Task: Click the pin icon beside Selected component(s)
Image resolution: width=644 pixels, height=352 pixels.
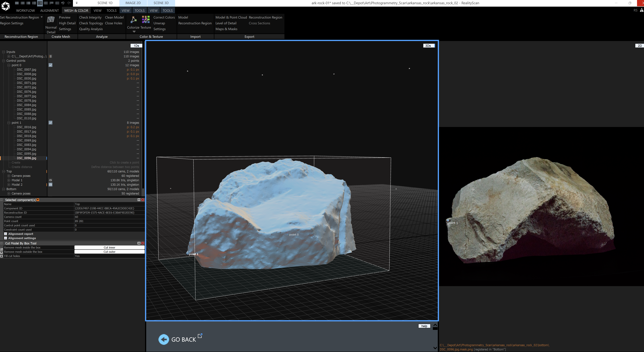Action: (x=38, y=200)
